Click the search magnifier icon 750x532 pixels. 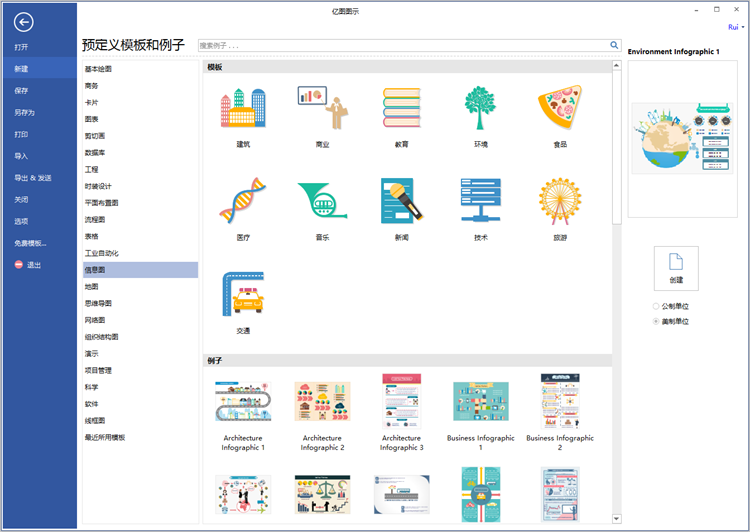pyautogui.click(x=614, y=45)
